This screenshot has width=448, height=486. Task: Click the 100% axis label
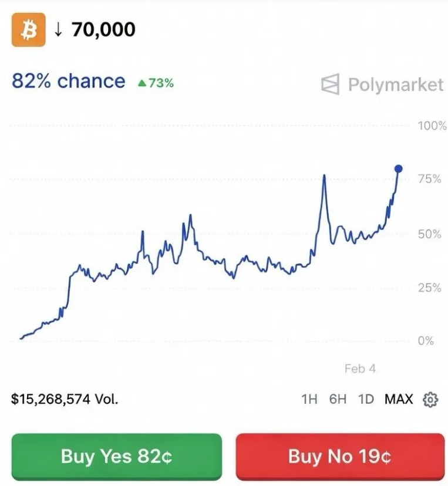coord(432,126)
